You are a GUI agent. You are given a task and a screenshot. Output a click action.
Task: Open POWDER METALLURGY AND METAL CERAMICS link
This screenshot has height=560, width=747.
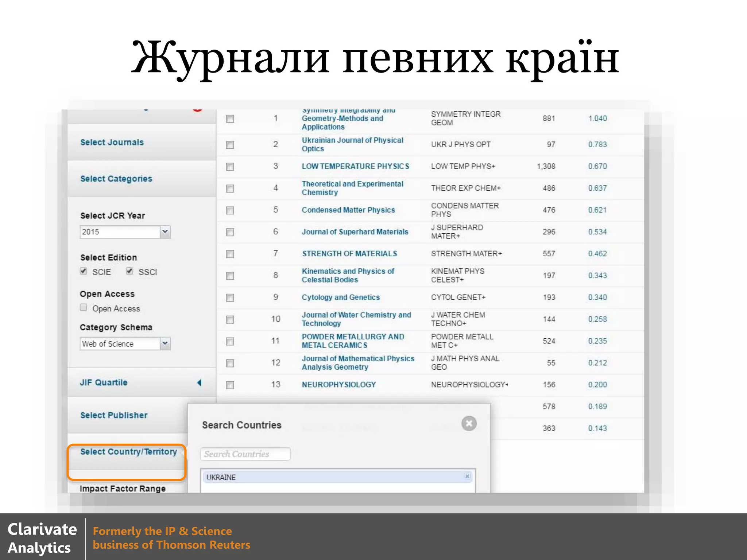(x=353, y=341)
